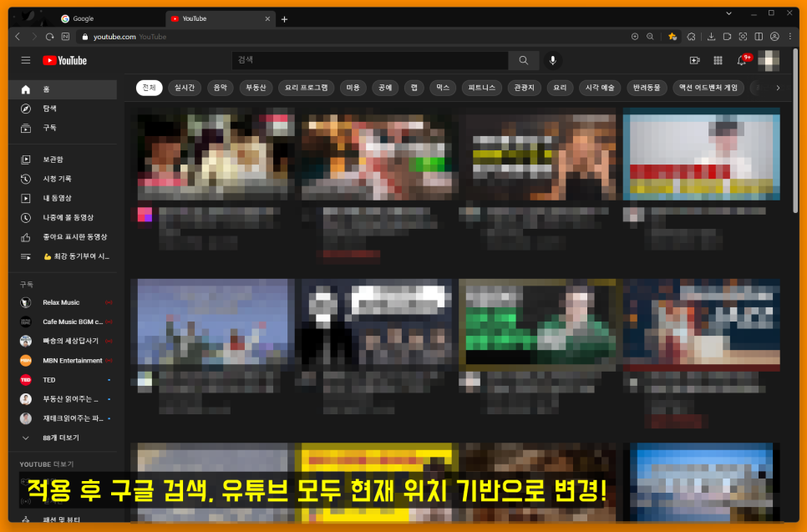The width and height of the screenshot is (807, 532).
Task: Click the browser forward arrow
Action: click(x=34, y=37)
